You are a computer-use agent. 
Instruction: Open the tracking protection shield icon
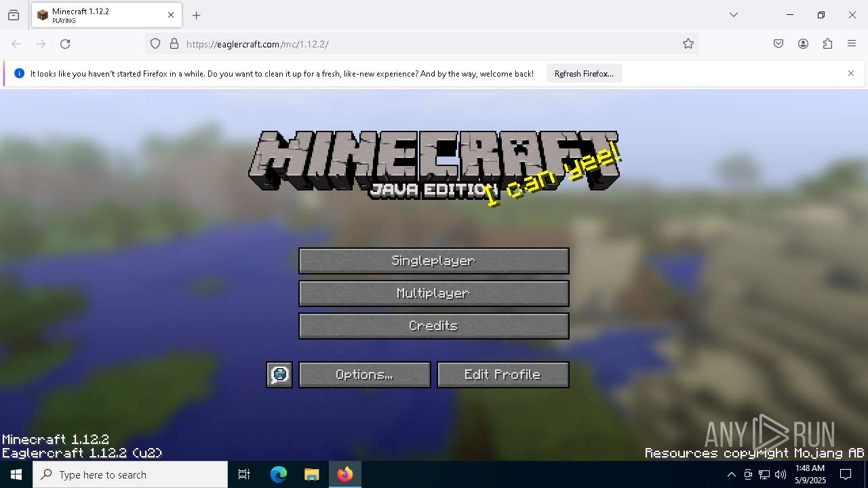click(x=155, y=44)
